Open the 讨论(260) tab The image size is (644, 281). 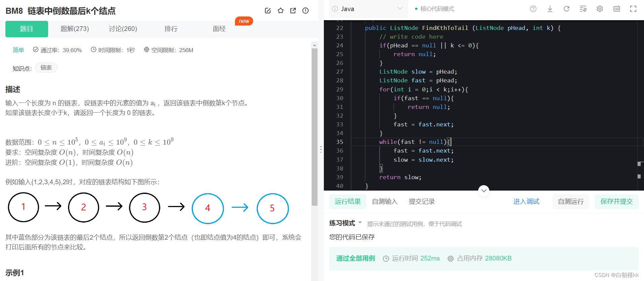tap(123, 29)
